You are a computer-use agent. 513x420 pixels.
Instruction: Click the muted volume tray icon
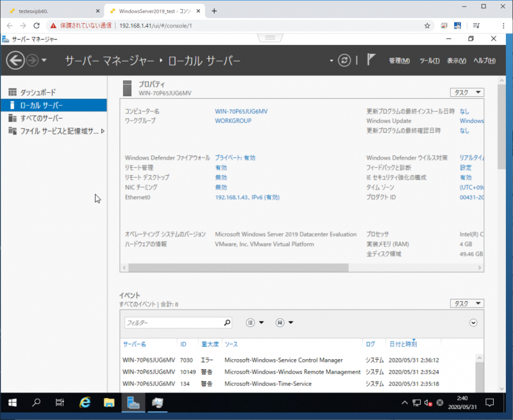pyautogui.click(x=428, y=403)
